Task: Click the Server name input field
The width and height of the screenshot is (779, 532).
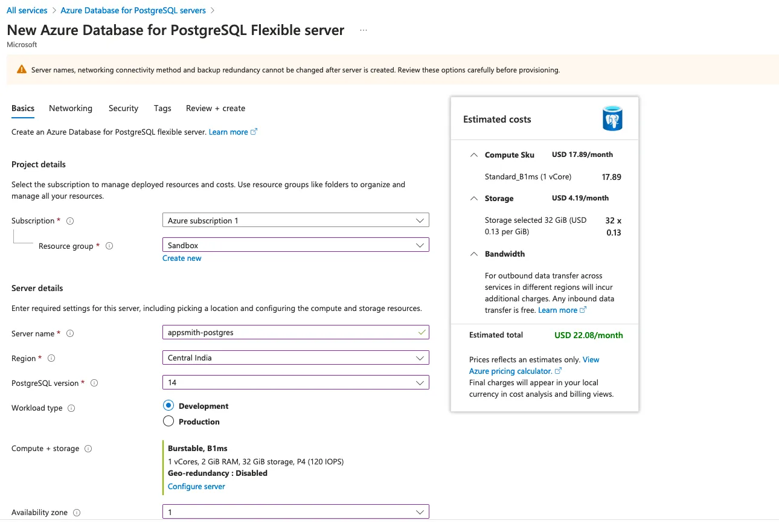Action: pyautogui.click(x=290, y=333)
